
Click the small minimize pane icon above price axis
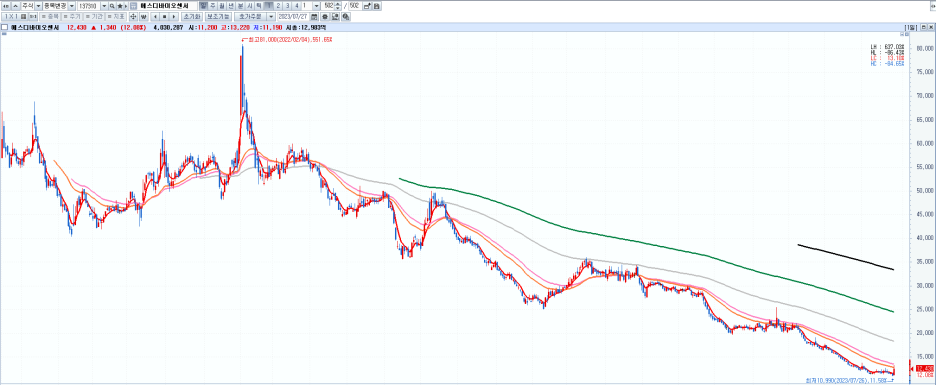point(902,34)
